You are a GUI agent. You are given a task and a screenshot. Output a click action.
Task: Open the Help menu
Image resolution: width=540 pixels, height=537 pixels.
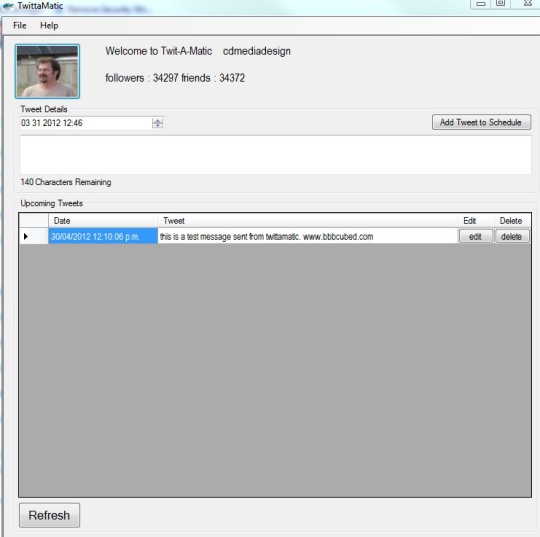(49, 25)
